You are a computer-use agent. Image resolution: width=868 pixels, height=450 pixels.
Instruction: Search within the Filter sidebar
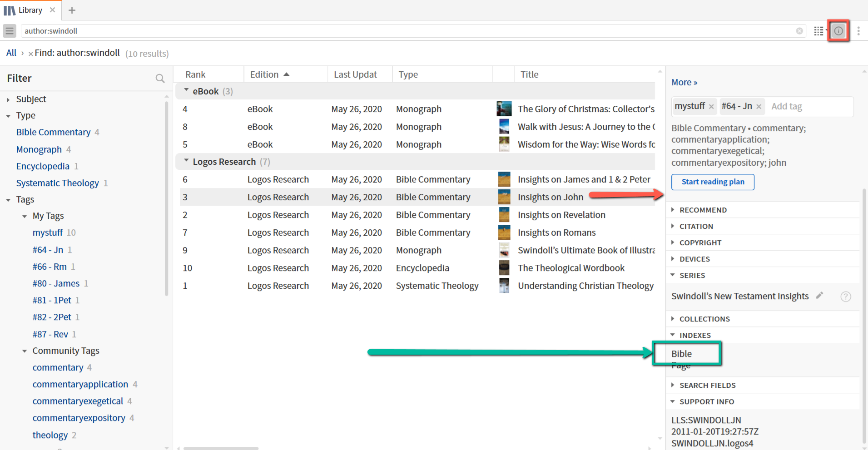point(160,78)
